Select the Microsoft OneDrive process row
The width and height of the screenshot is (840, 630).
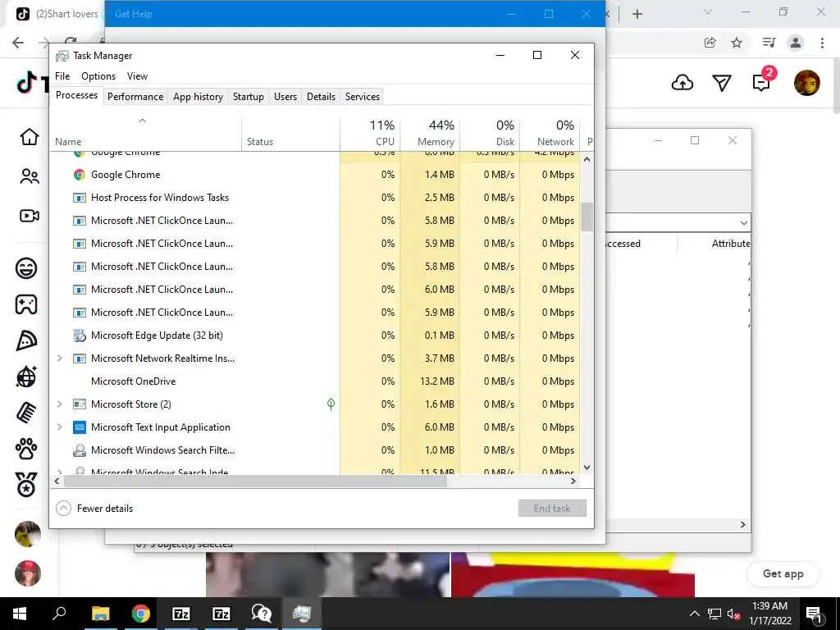pyautogui.click(x=316, y=381)
